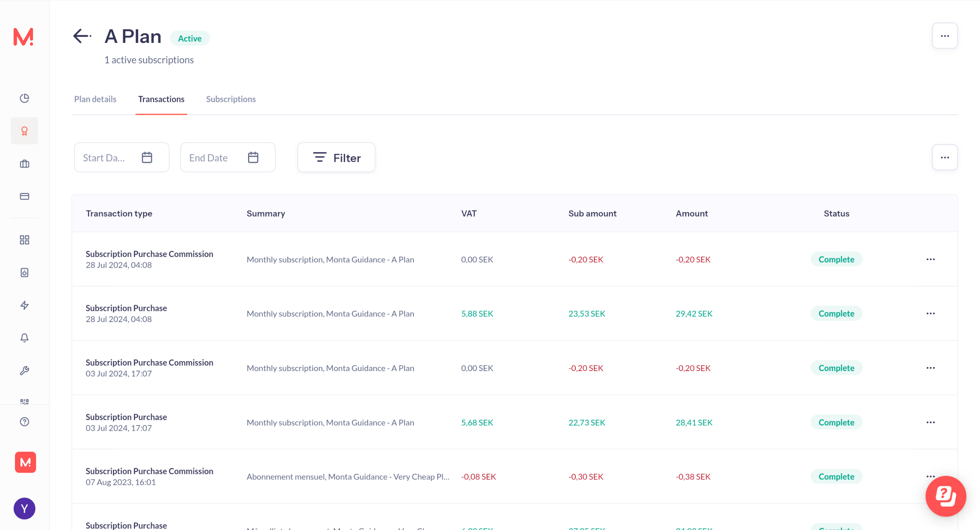Click the Summary column header
Screen dimensions: 980x530
266,213
